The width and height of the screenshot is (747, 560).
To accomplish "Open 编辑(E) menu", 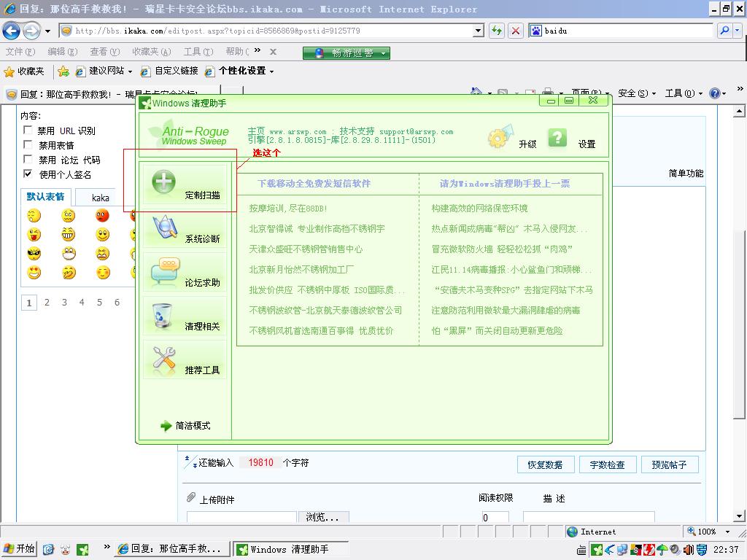I will (63, 52).
